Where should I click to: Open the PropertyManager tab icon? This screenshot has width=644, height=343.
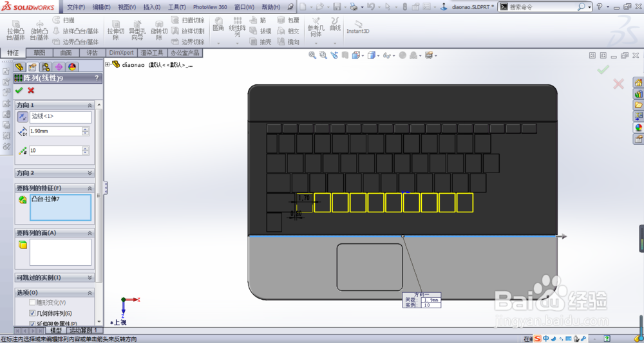tap(32, 67)
